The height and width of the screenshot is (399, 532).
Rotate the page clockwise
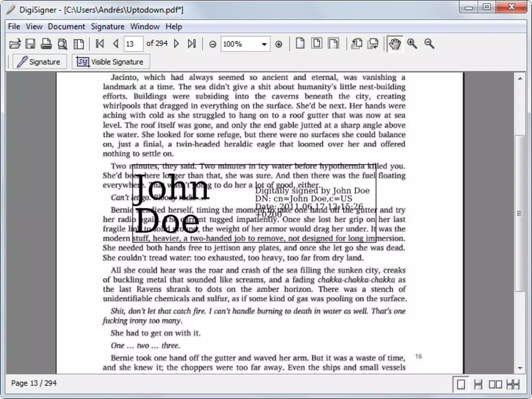(373, 43)
